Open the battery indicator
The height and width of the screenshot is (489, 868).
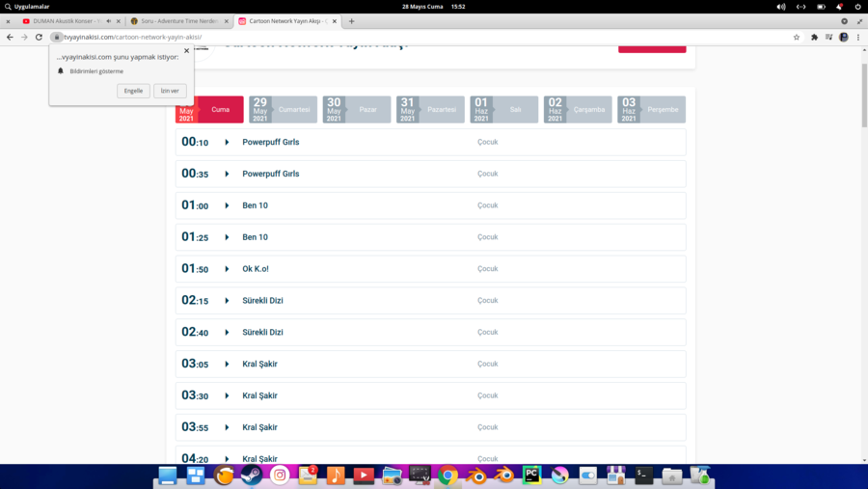pos(821,7)
